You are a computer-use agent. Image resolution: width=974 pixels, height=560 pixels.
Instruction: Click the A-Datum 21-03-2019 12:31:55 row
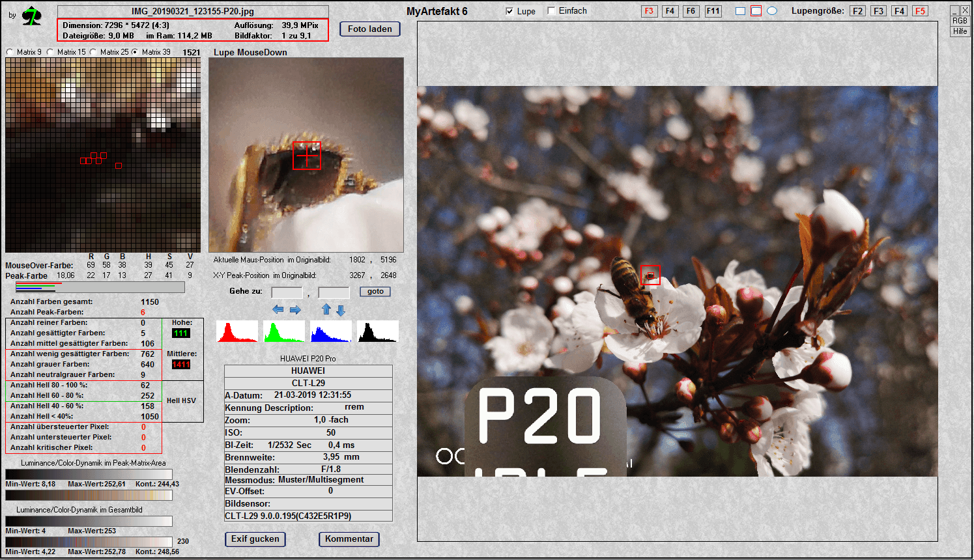[x=308, y=395]
